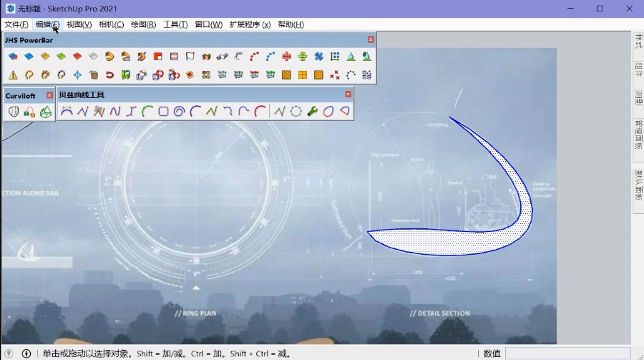The image size is (644, 360).
Task: Click the orange four-pane grid icon in PowerBar
Action: [303, 75]
